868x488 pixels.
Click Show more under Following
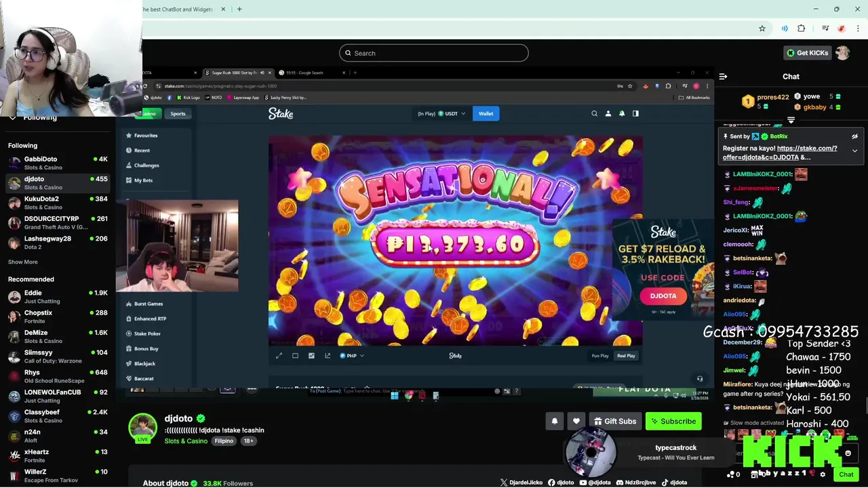tap(23, 262)
